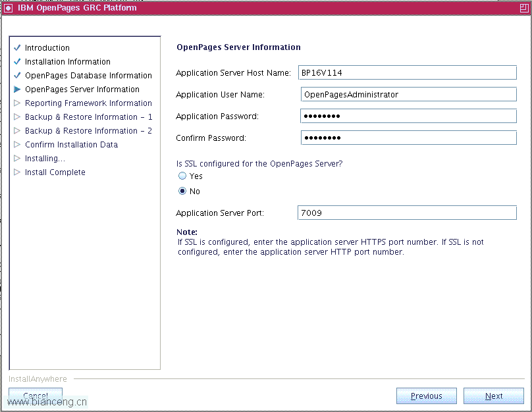Screen dimensions: 532x412
Task: Edit the Application Server Port field
Action: pos(407,213)
